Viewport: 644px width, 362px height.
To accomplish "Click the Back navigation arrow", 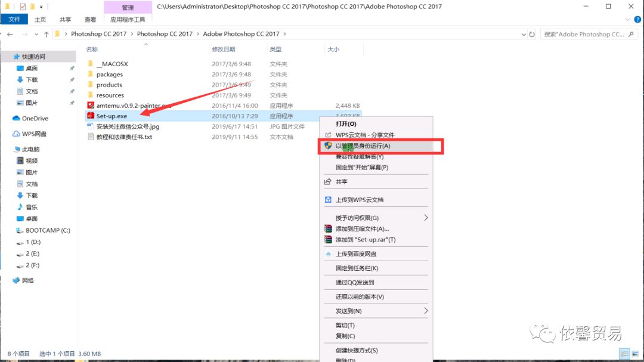I will coord(10,34).
